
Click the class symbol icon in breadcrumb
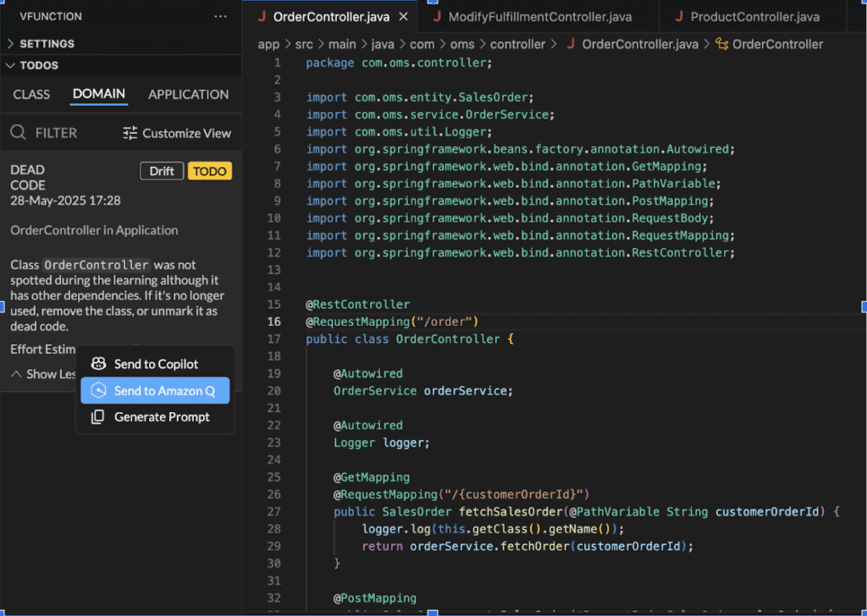(x=721, y=44)
